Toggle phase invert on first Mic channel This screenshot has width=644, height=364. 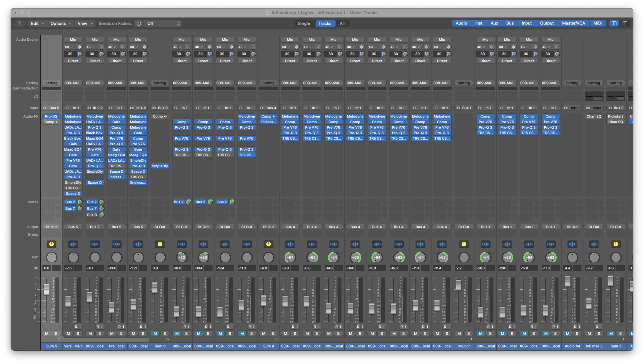pos(79,47)
